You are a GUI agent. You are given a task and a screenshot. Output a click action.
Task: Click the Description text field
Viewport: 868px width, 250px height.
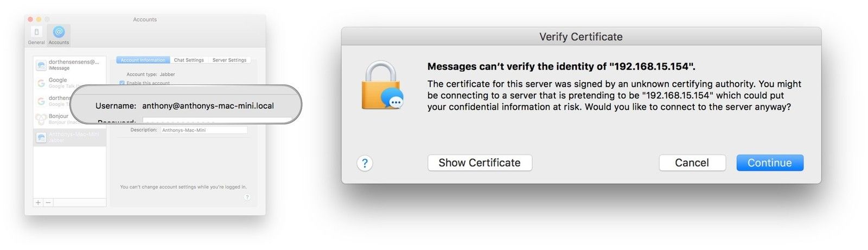click(x=203, y=130)
